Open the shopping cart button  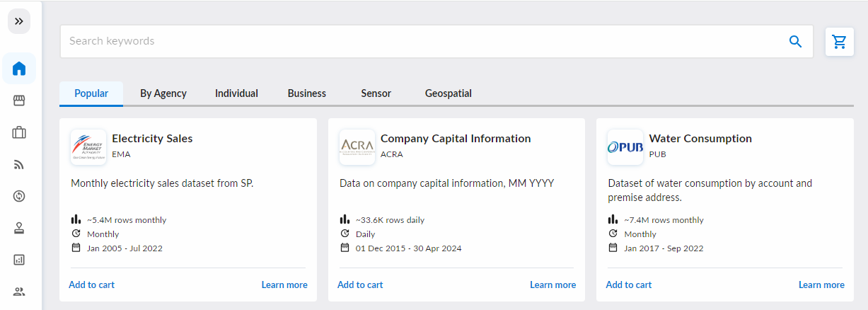[840, 42]
